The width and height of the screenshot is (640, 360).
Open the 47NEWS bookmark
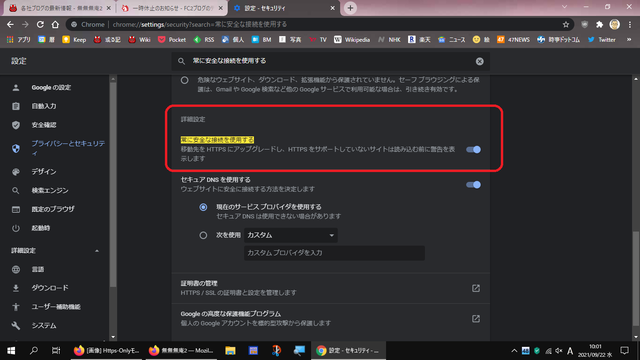[513, 40]
